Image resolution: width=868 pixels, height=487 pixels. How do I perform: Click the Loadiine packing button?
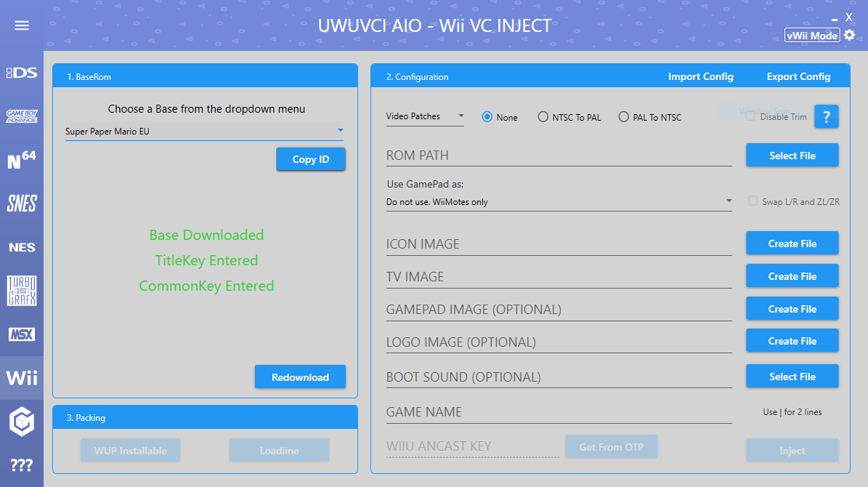(x=279, y=451)
